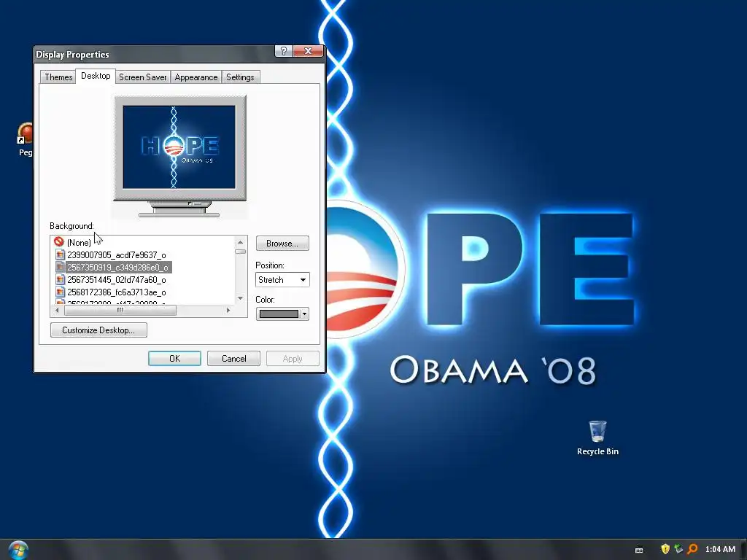The image size is (747, 560).
Task: Select background 2567351445_02fd747a60_o
Action: point(116,280)
